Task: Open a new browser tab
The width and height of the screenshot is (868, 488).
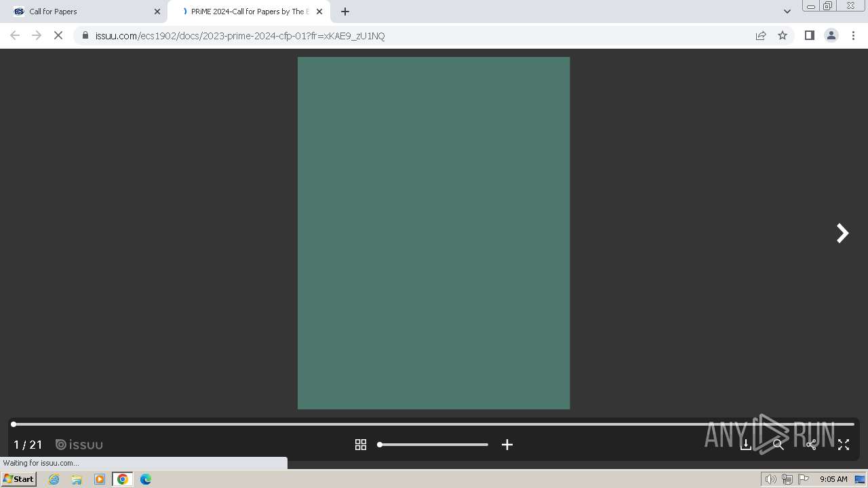Action: coord(345,12)
